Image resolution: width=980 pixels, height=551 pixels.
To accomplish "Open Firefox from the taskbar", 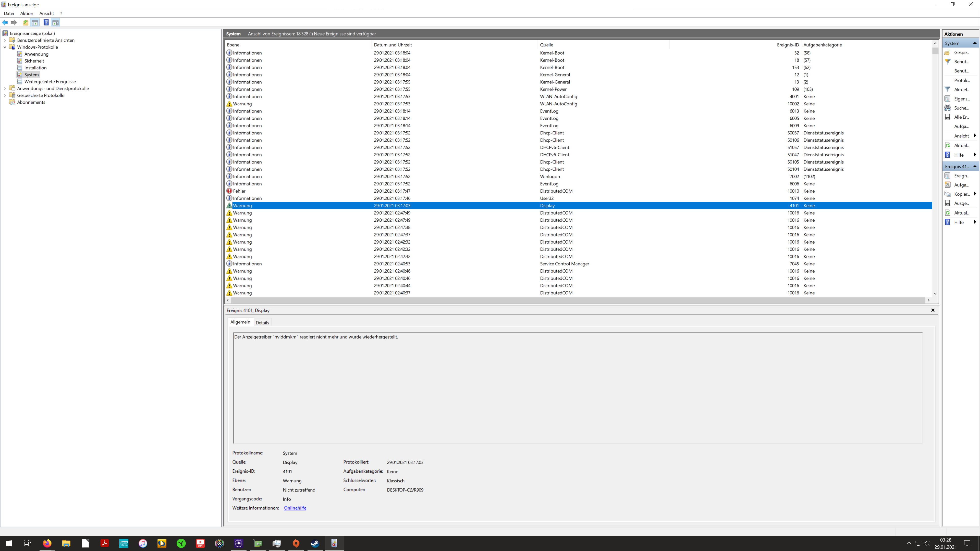I will (x=47, y=543).
